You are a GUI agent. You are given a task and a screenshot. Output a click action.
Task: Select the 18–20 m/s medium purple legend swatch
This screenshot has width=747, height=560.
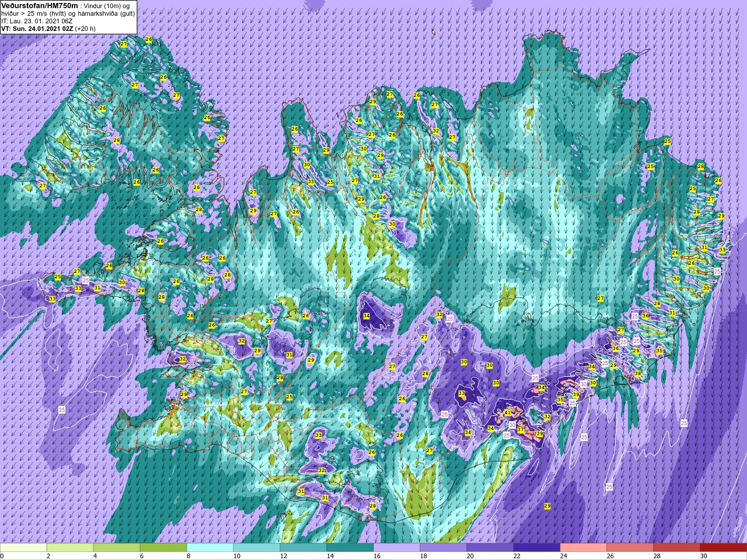[444, 548]
